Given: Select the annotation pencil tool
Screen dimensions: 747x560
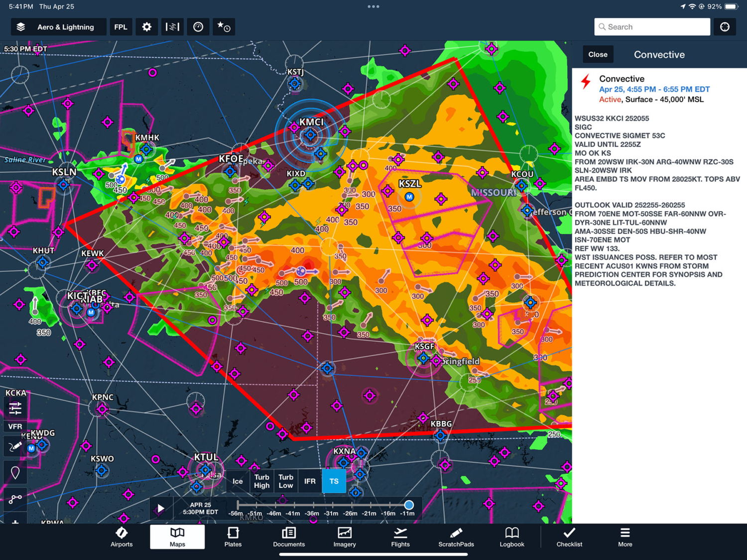Looking at the screenshot, I should pos(15,446).
